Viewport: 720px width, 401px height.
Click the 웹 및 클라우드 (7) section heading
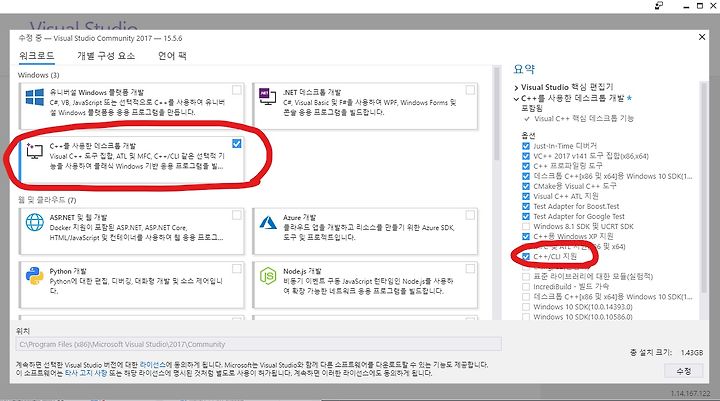click(47, 200)
